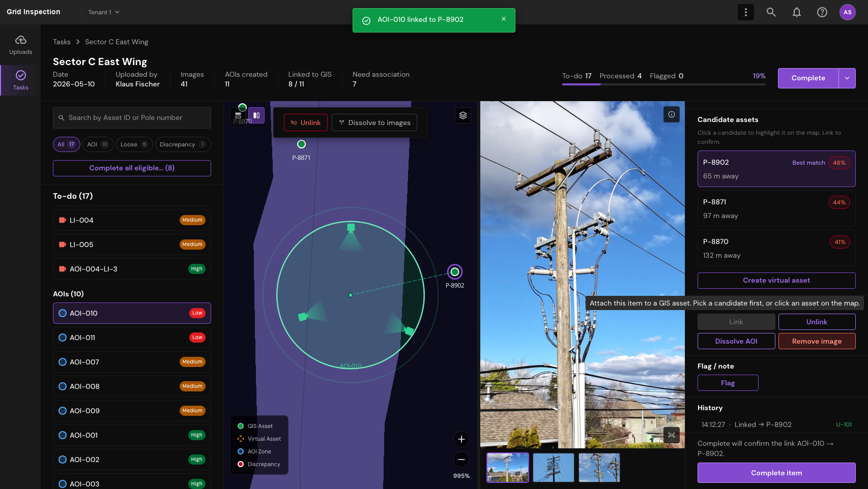Zoom in on the map
This screenshot has height=489, width=868.
click(x=461, y=439)
